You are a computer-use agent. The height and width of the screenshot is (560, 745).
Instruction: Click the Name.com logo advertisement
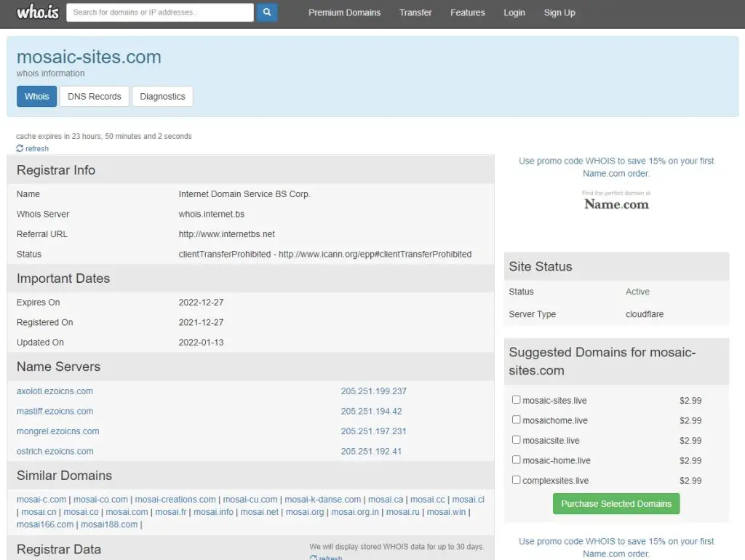click(616, 201)
